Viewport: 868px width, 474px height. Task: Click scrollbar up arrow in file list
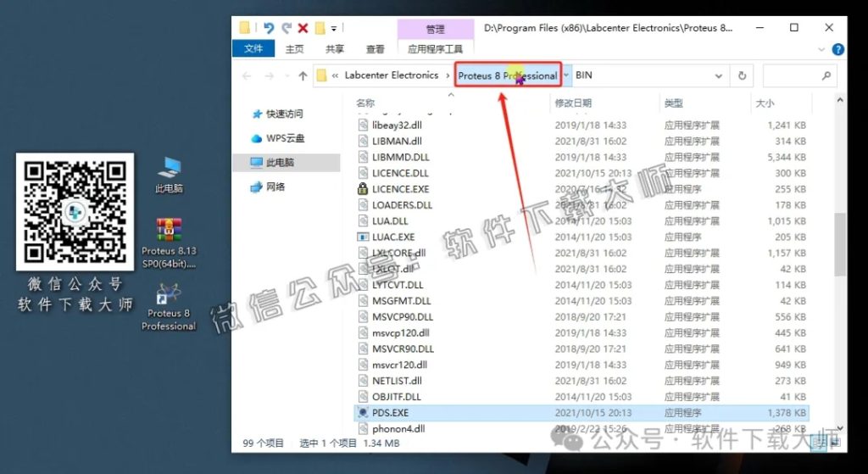coord(840,101)
